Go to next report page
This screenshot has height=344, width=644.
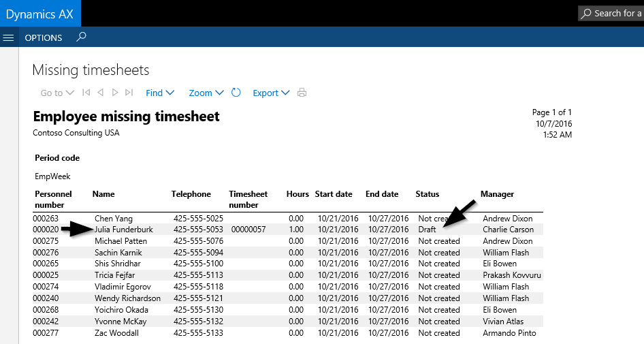tap(115, 93)
